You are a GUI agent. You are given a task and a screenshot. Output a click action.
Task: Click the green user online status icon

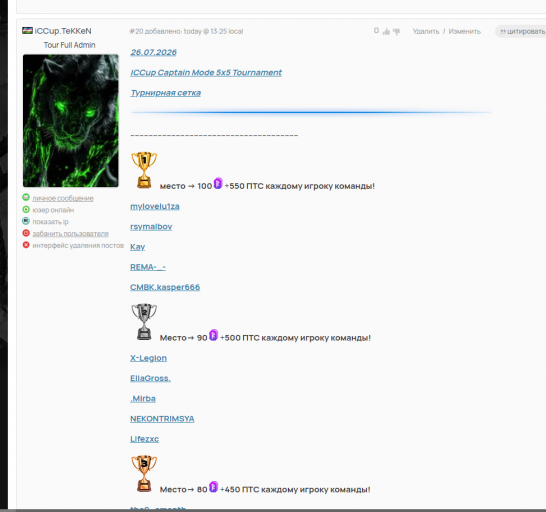click(26, 209)
